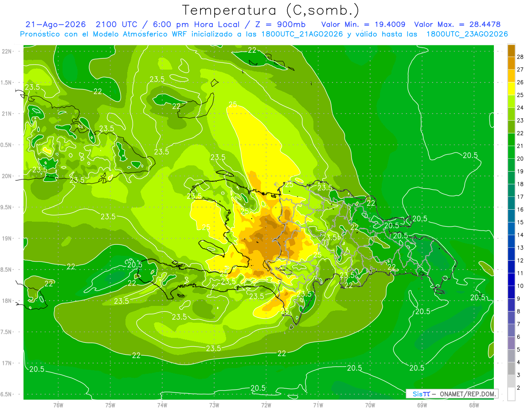Viewport: 532px width, 411px height.
Task: Click the "26" label on the colorbar
Action: coord(520,82)
